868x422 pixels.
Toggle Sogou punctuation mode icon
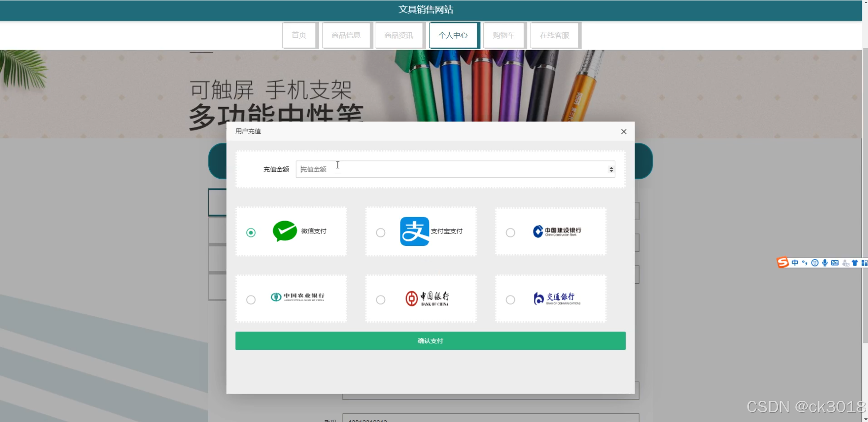pyautogui.click(x=805, y=263)
